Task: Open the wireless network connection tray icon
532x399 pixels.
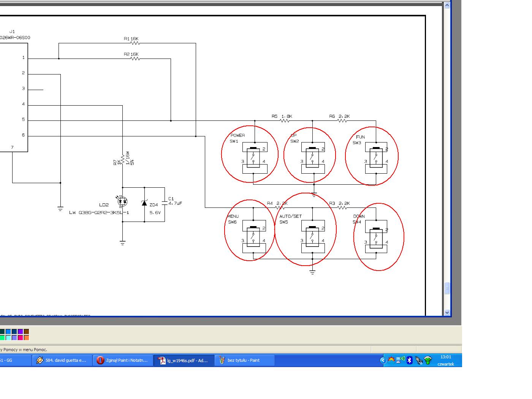Action: 401,360
